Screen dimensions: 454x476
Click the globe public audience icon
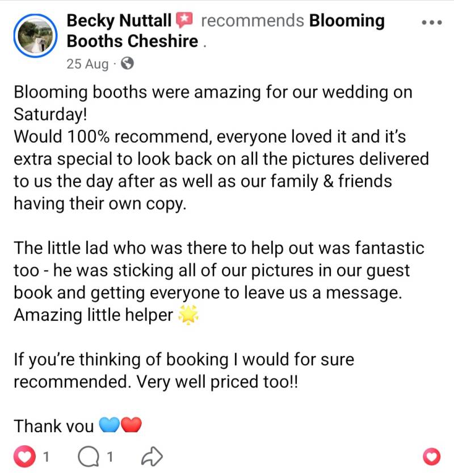[x=128, y=64]
